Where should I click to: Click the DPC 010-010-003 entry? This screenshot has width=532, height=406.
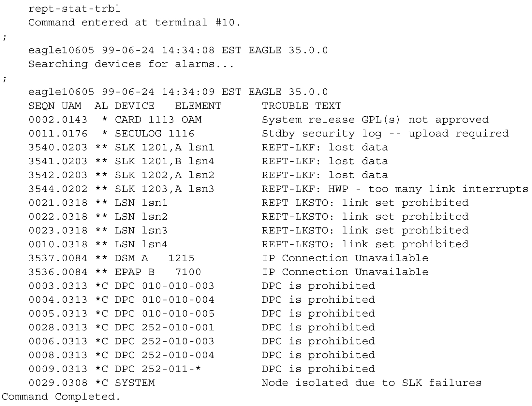pyautogui.click(x=164, y=286)
